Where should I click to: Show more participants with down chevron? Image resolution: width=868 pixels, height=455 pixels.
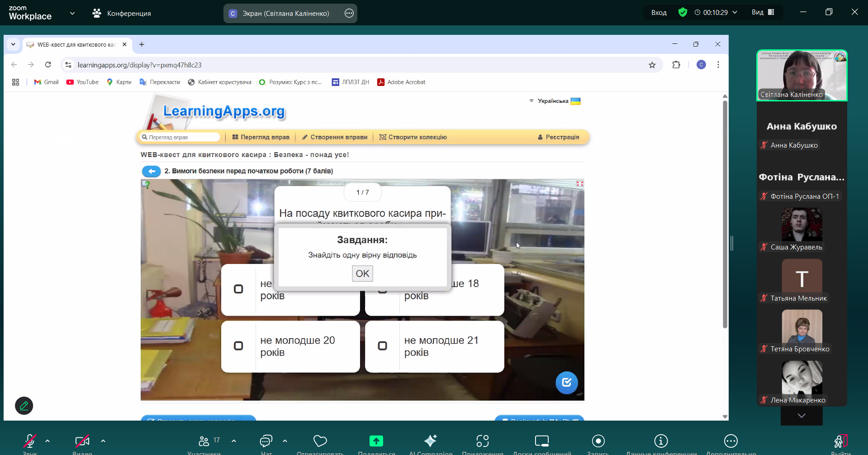802,416
